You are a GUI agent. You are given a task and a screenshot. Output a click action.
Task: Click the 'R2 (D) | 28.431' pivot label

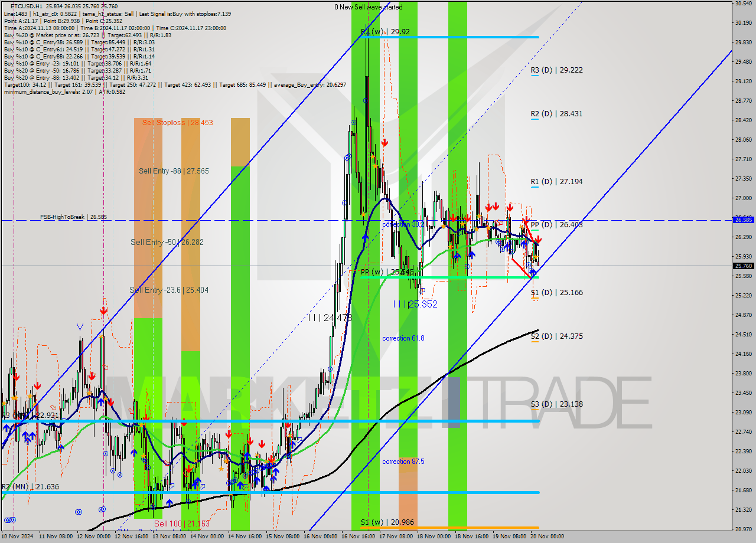pyautogui.click(x=556, y=114)
